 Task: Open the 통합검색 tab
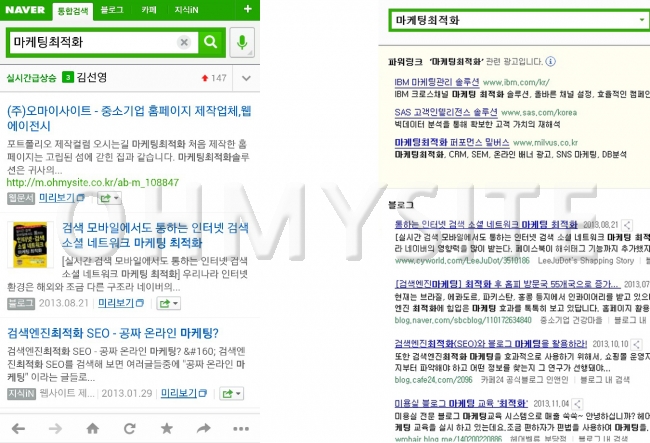73,11
